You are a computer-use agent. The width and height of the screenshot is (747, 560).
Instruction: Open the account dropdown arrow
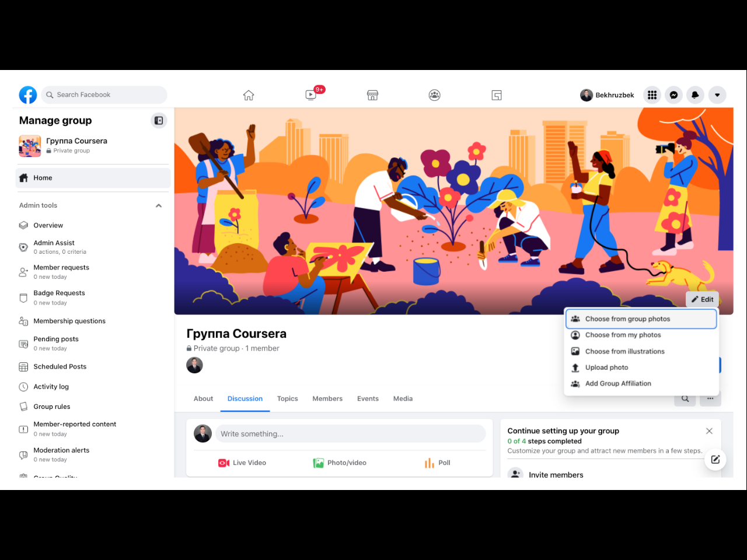717,95
